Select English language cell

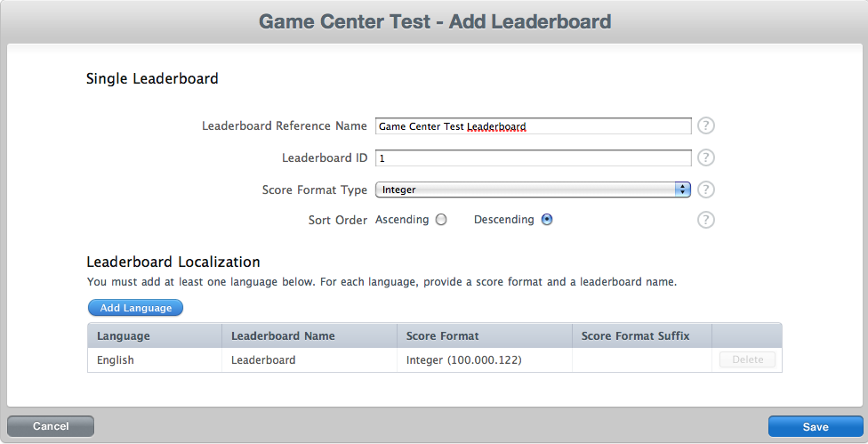155,359
